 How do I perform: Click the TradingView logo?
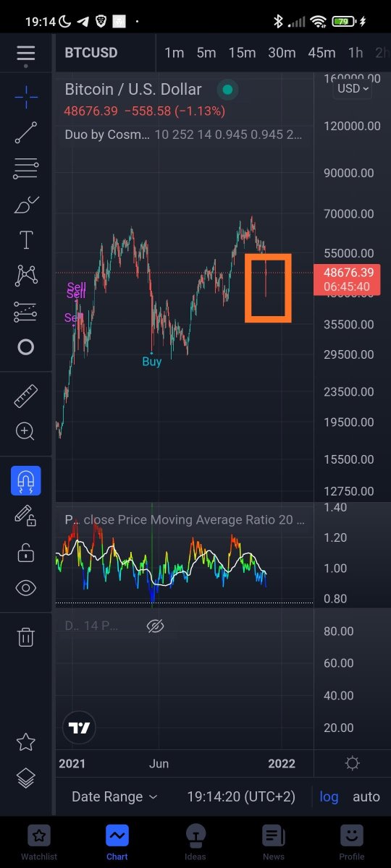80,728
